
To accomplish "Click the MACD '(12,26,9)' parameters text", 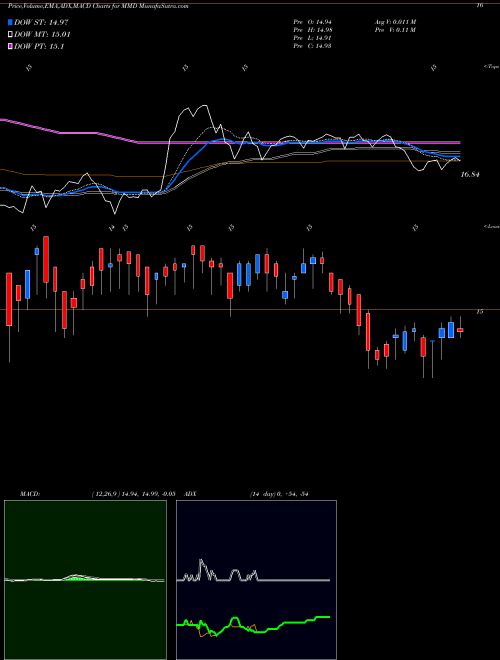I will pos(107,494).
